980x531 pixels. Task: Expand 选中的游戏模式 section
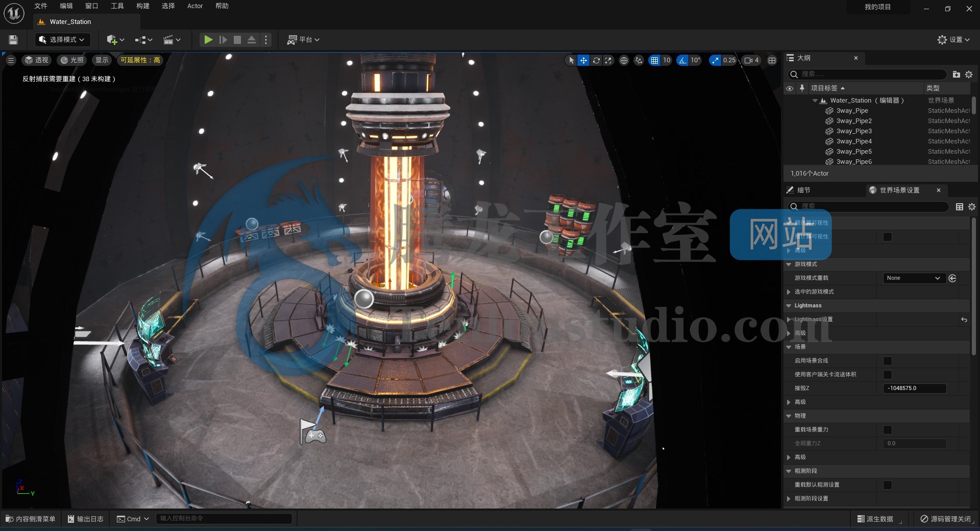789,292
